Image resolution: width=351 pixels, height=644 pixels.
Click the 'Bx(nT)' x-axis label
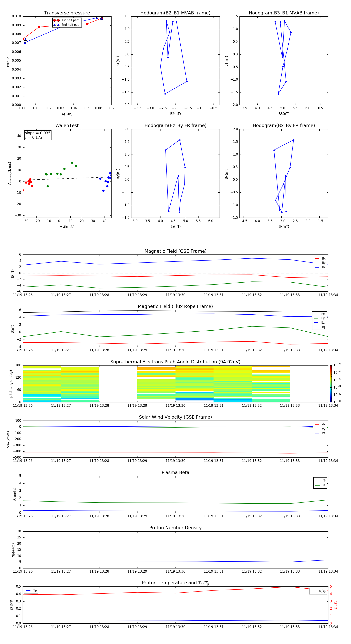pyautogui.click(x=284, y=227)
